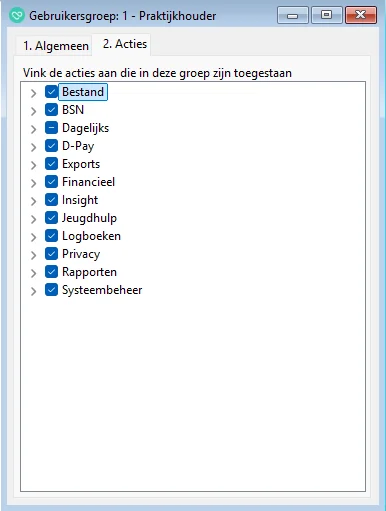Uncheck the Systeembeheer checkbox

click(x=51, y=290)
